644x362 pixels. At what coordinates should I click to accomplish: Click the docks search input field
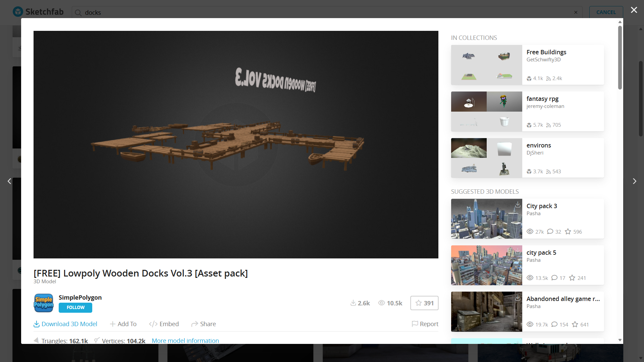pos(327,12)
